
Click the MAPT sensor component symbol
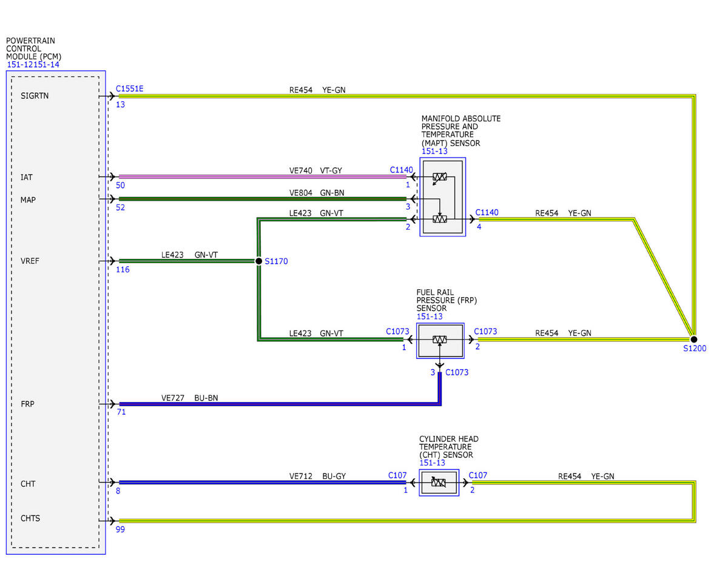coord(443,197)
